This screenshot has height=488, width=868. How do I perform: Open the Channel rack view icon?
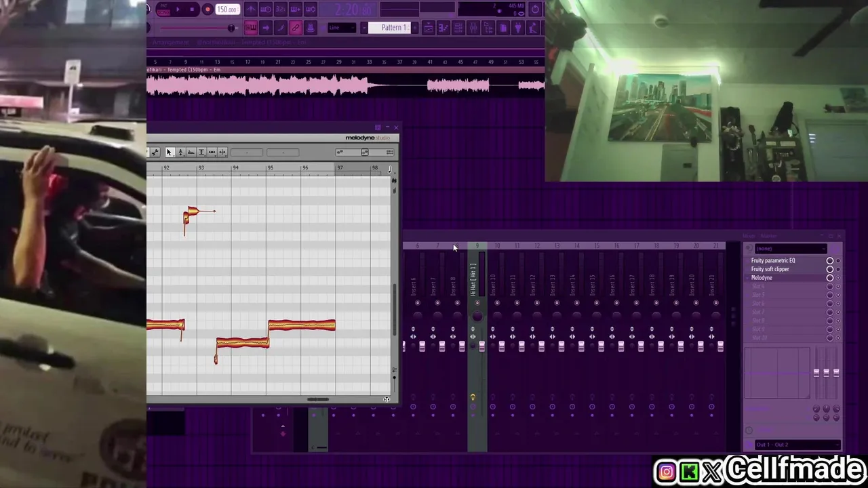coord(458,28)
